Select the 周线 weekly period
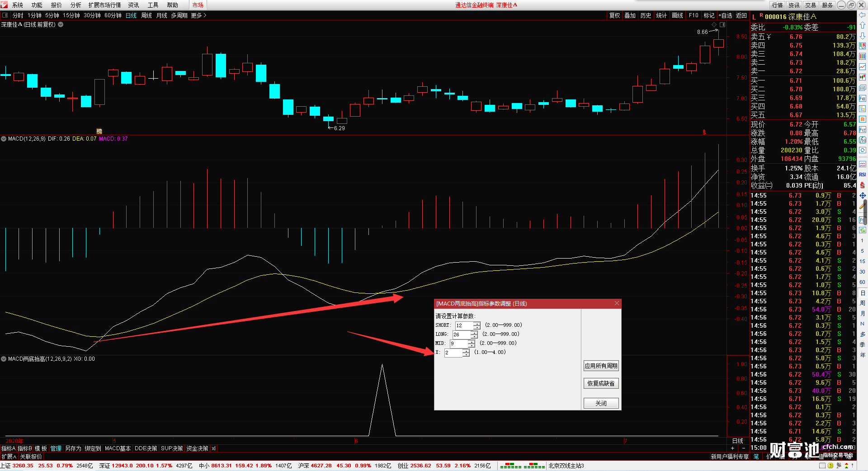 (146, 15)
